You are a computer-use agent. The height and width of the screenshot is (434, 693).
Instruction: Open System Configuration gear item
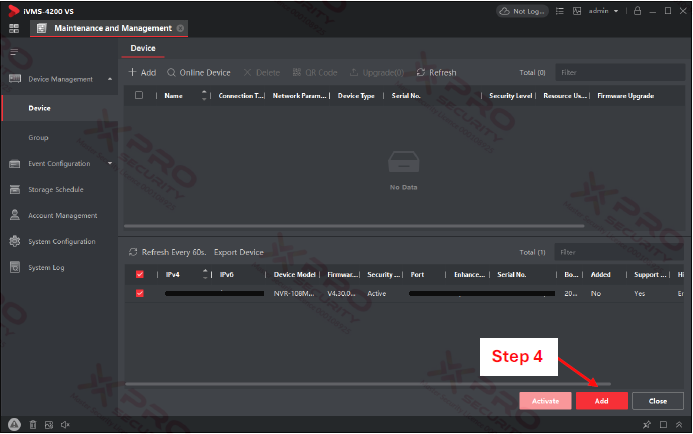tap(61, 242)
